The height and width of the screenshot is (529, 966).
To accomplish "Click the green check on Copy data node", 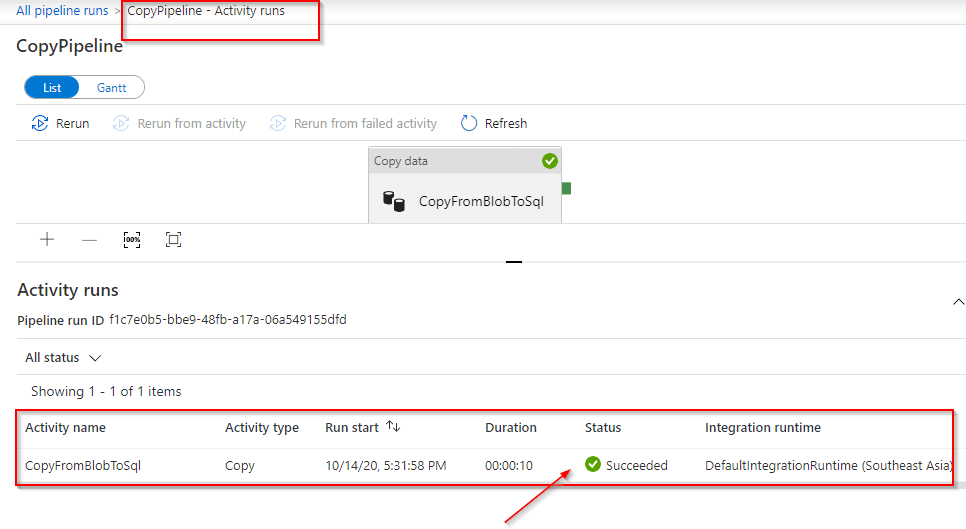I will point(549,161).
